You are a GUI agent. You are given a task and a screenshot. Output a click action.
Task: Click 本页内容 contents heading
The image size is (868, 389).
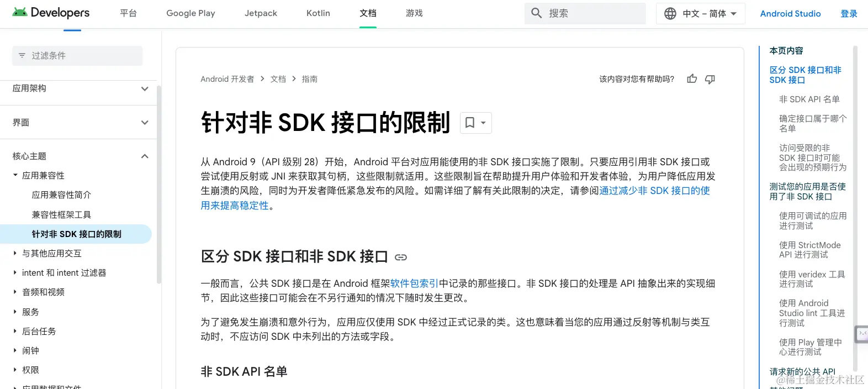pos(786,51)
